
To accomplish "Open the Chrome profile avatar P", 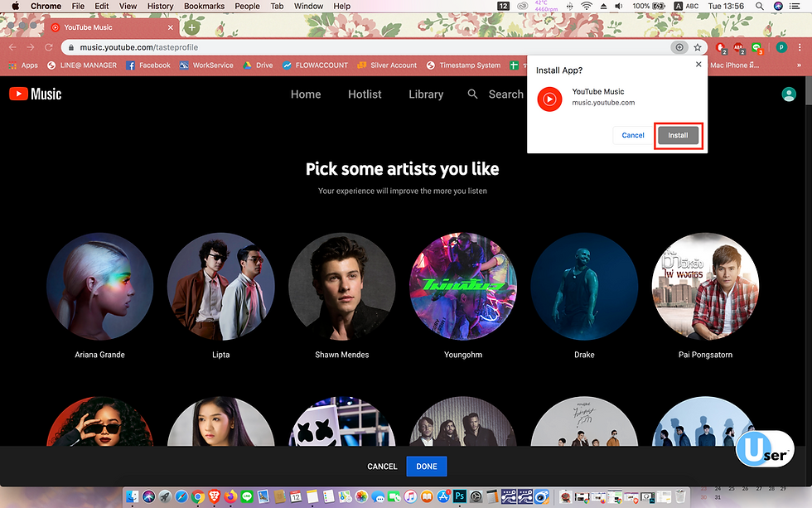I will point(781,47).
